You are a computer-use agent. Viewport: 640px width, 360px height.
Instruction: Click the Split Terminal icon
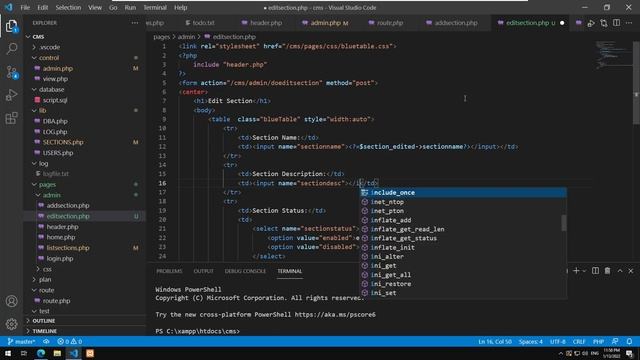coord(596,271)
